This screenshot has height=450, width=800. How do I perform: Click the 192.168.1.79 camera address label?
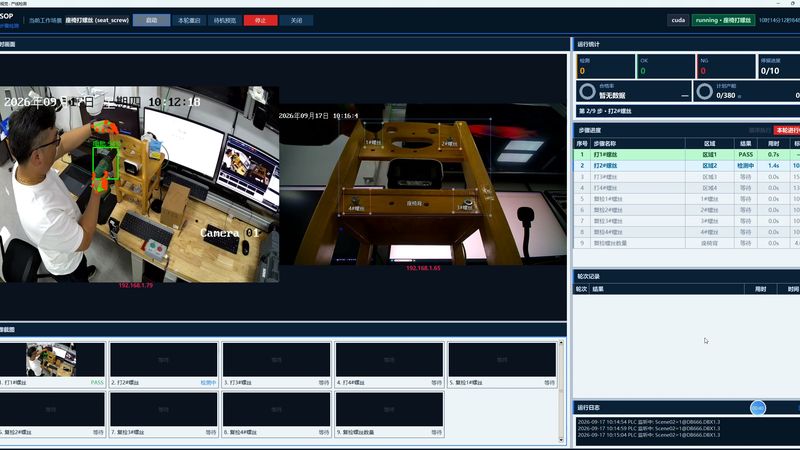click(136, 285)
